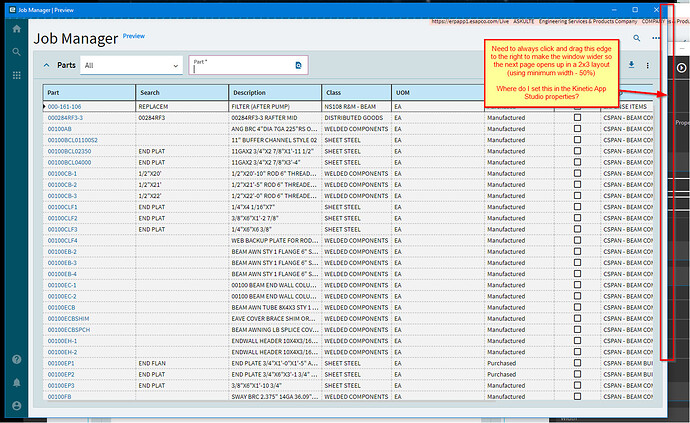Select the 'SWAY BRC 2.375" 14GA 36.09"...' description cell

[x=275, y=397]
